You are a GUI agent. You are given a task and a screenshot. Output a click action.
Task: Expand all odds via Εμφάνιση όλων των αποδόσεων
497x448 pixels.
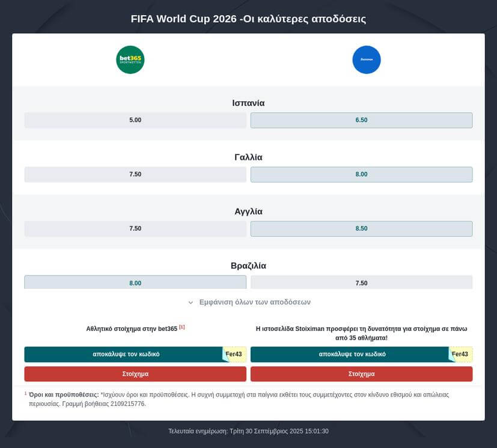(x=249, y=302)
